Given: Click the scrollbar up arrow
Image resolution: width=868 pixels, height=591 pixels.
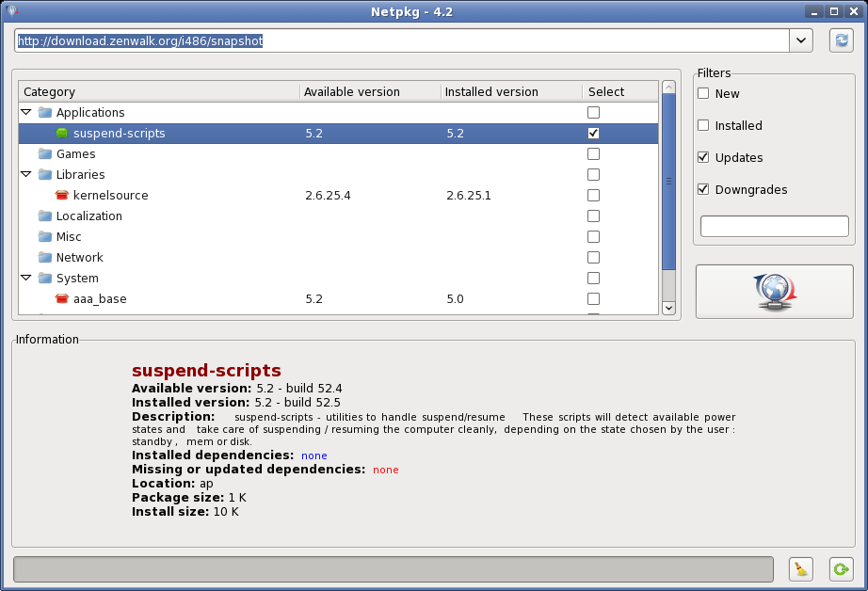Looking at the screenshot, I should tap(668, 87).
